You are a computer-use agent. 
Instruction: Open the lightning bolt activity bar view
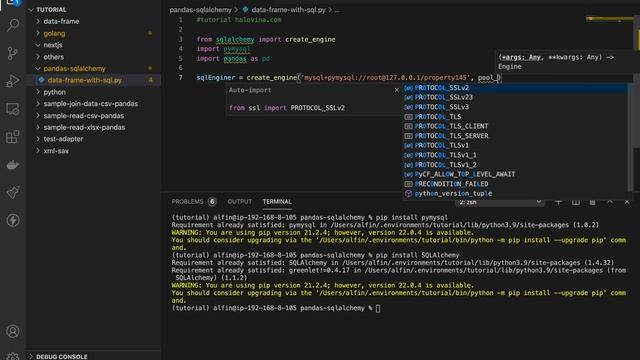point(13,220)
